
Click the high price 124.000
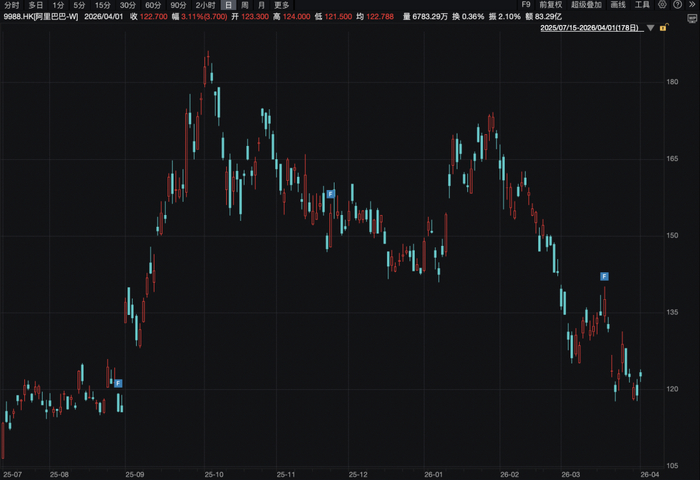[x=296, y=17]
